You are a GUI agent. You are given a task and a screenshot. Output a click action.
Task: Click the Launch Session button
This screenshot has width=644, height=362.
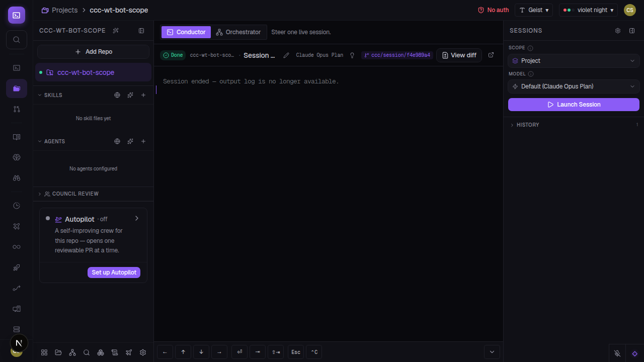point(574,105)
